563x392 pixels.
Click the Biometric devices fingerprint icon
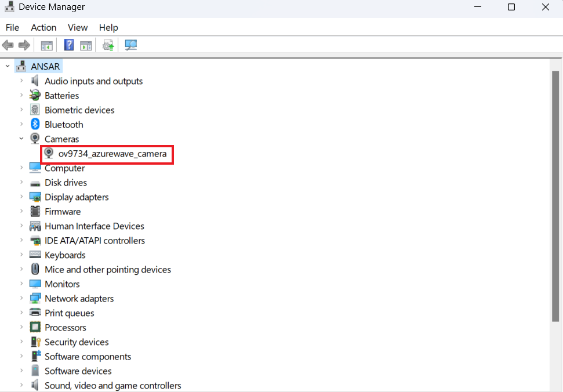[35, 110]
